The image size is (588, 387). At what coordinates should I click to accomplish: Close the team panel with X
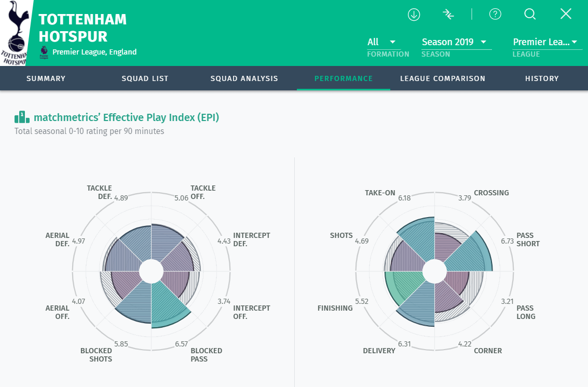click(x=566, y=14)
